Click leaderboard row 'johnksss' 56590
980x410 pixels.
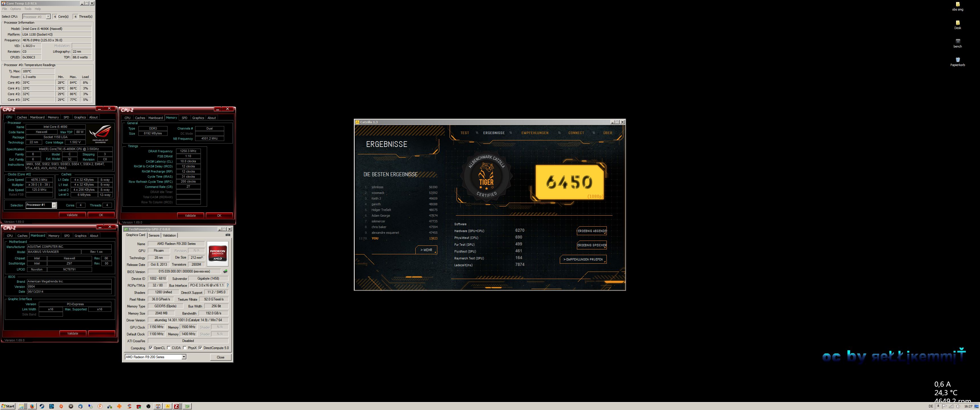point(401,187)
